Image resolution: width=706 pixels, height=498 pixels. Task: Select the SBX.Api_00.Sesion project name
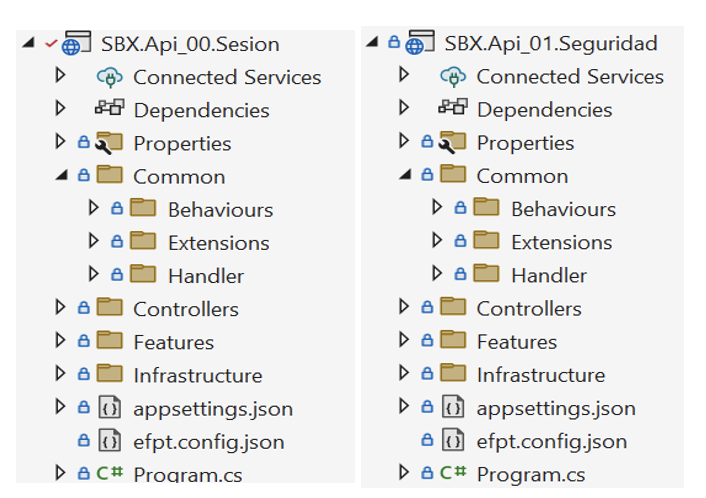[190, 45]
